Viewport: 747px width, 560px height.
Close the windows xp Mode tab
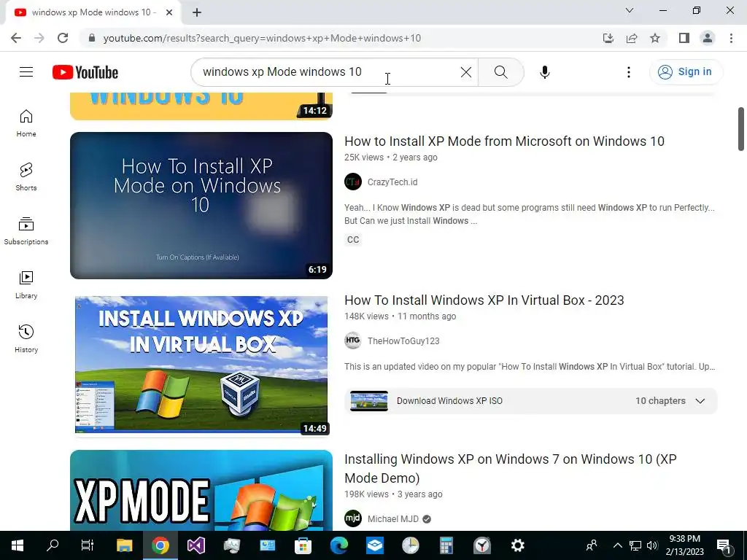click(169, 12)
